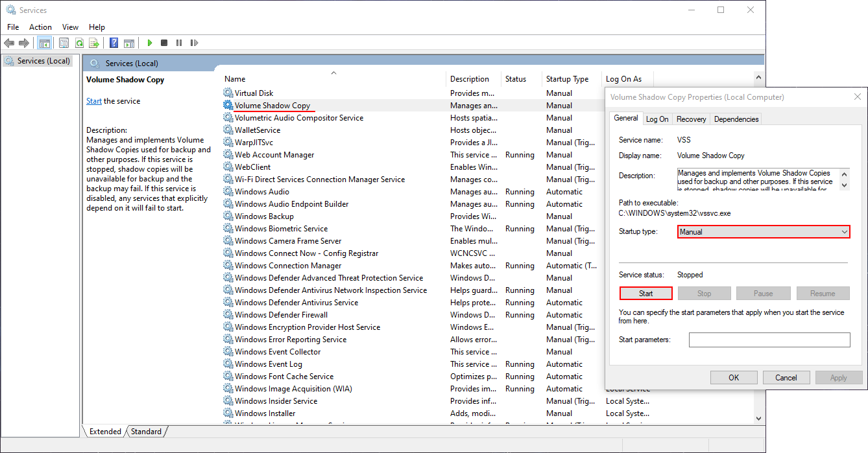Click the gear icon beside WalletService
868x453 pixels.
(228, 130)
